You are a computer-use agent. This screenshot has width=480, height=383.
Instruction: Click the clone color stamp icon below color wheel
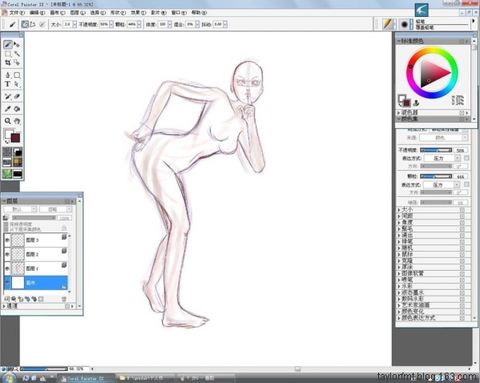point(416,103)
